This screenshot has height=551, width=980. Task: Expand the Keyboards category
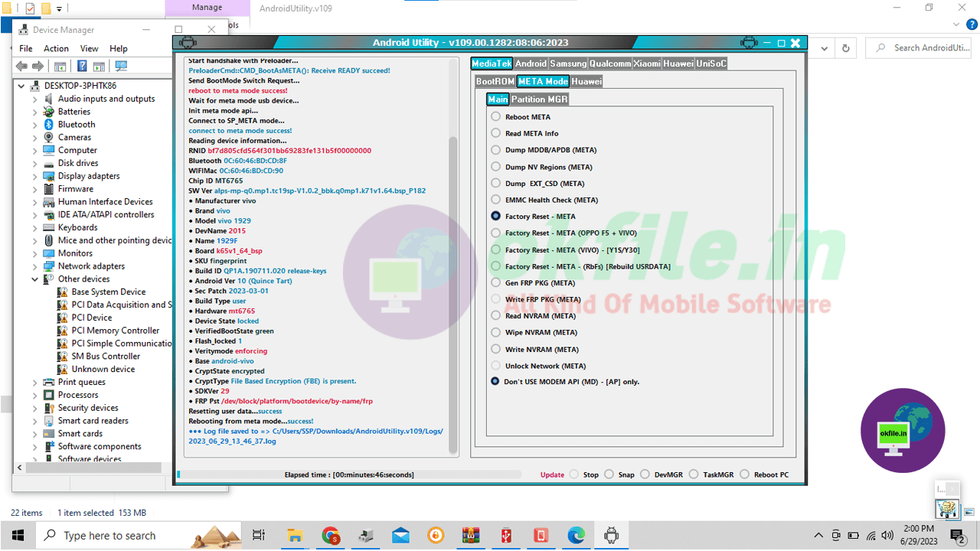(35, 227)
